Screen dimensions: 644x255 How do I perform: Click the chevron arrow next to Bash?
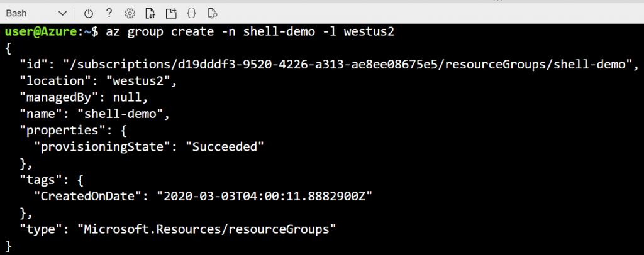(62, 14)
